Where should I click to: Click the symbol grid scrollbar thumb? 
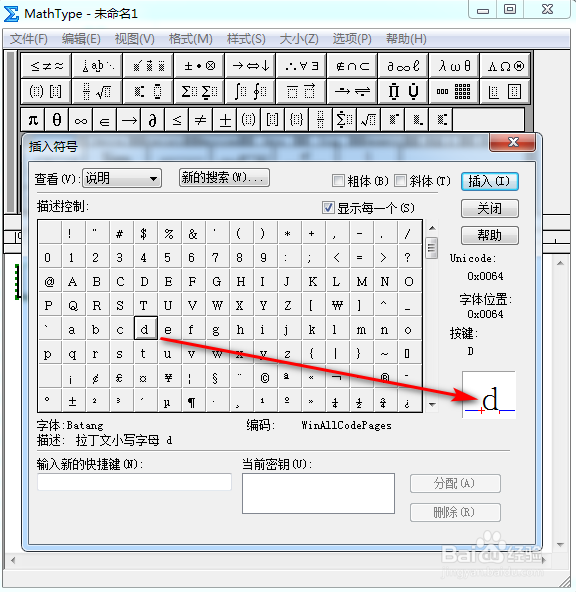(x=431, y=248)
